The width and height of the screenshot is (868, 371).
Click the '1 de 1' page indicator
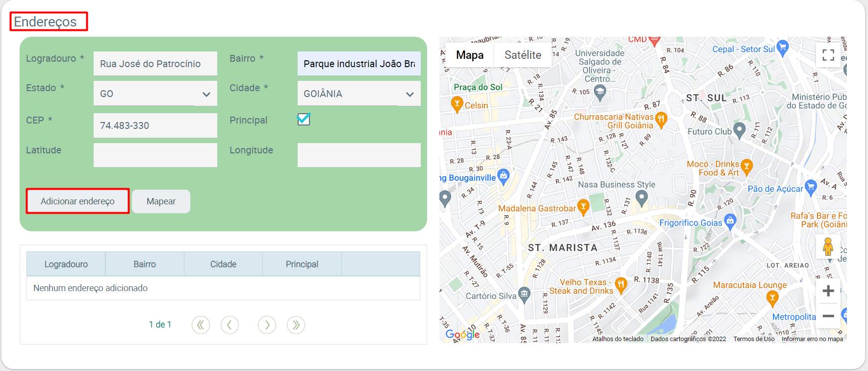tap(160, 324)
